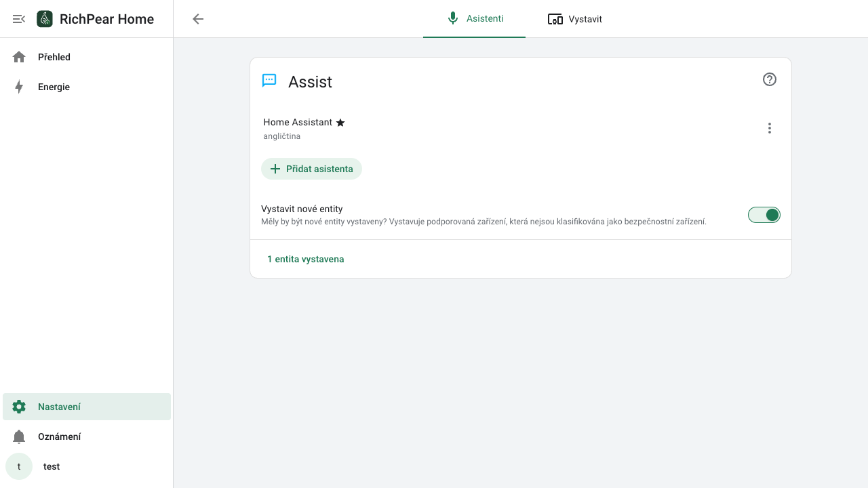Click the Oznámení bell icon

click(19, 436)
